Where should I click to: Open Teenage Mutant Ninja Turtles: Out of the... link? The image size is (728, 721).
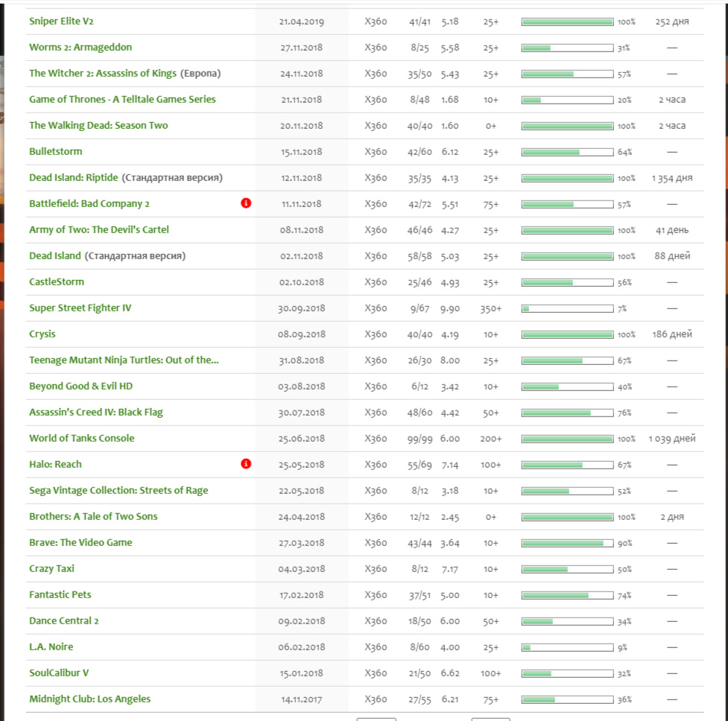click(x=124, y=360)
